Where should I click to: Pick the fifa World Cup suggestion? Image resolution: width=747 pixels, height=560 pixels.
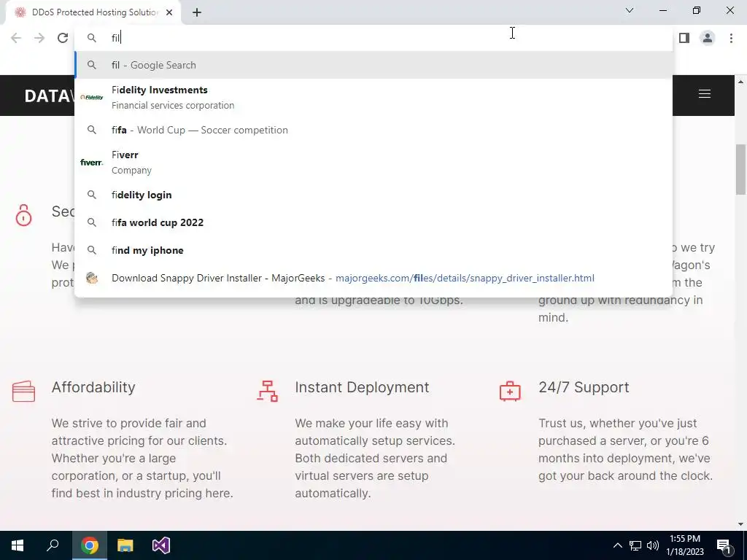(x=373, y=130)
